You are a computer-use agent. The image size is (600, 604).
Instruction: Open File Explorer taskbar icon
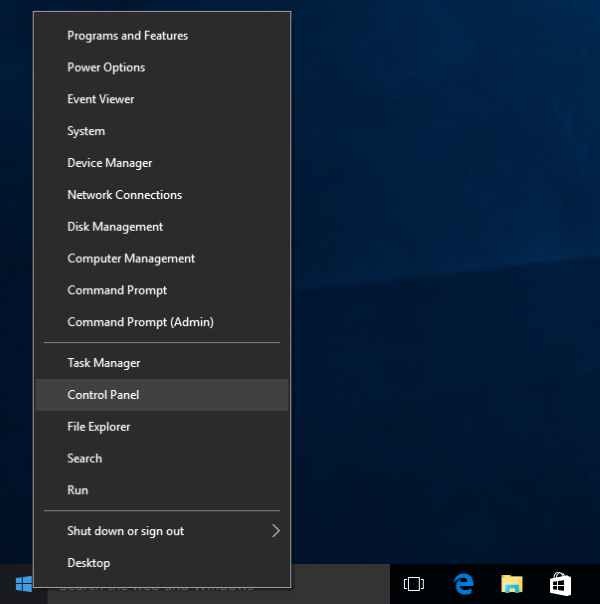point(512,584)
